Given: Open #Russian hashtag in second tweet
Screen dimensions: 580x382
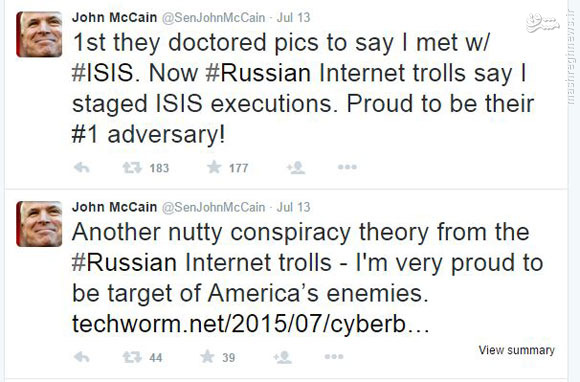Looking at the screenshot, I should tap(124, 263).
